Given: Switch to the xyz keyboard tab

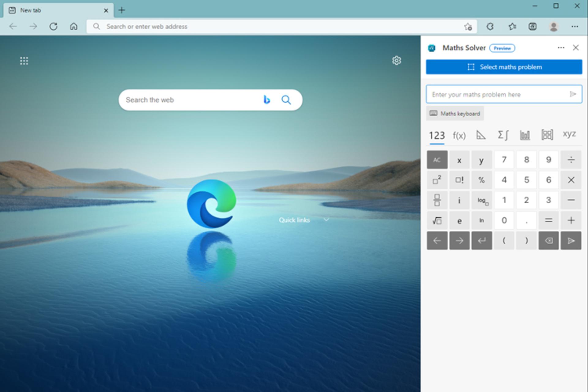Looking at the screenshot, I should tap(569, 134).
